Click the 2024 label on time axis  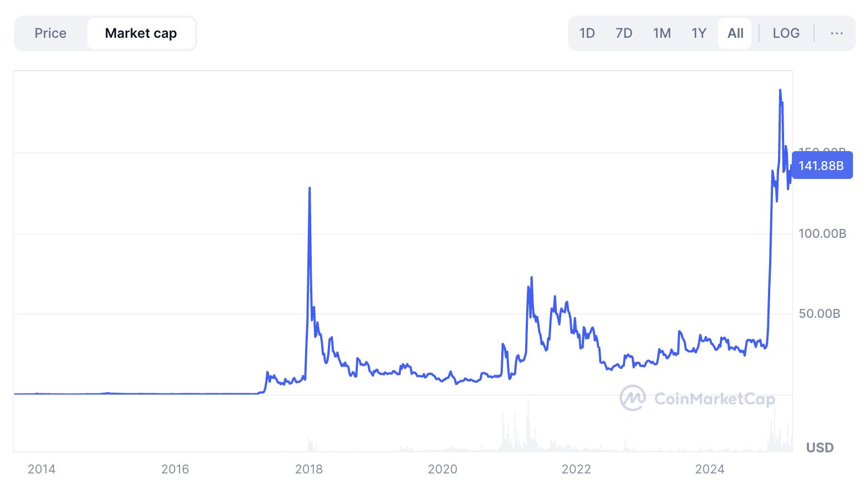[x=710, y=469]
